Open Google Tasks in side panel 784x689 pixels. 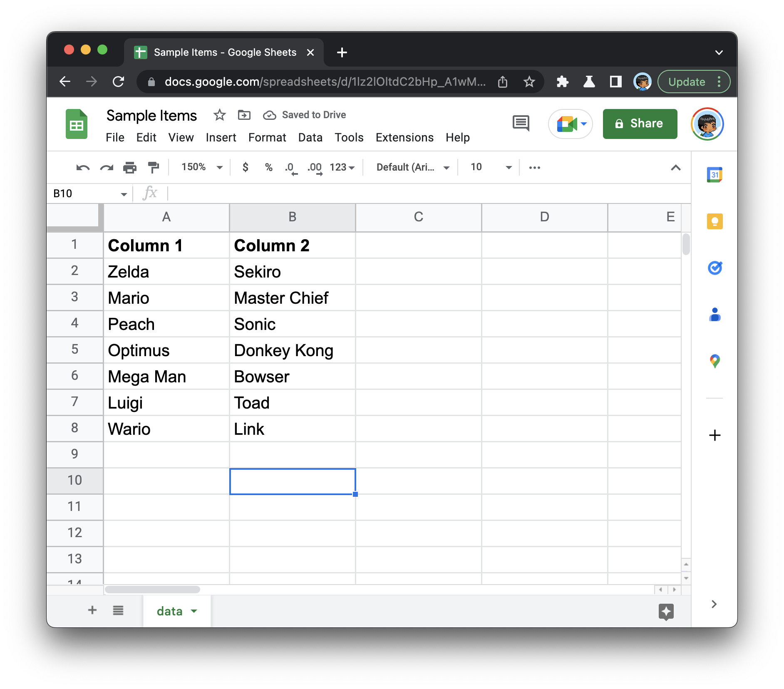pyautogui.click(x=715, y=268)
